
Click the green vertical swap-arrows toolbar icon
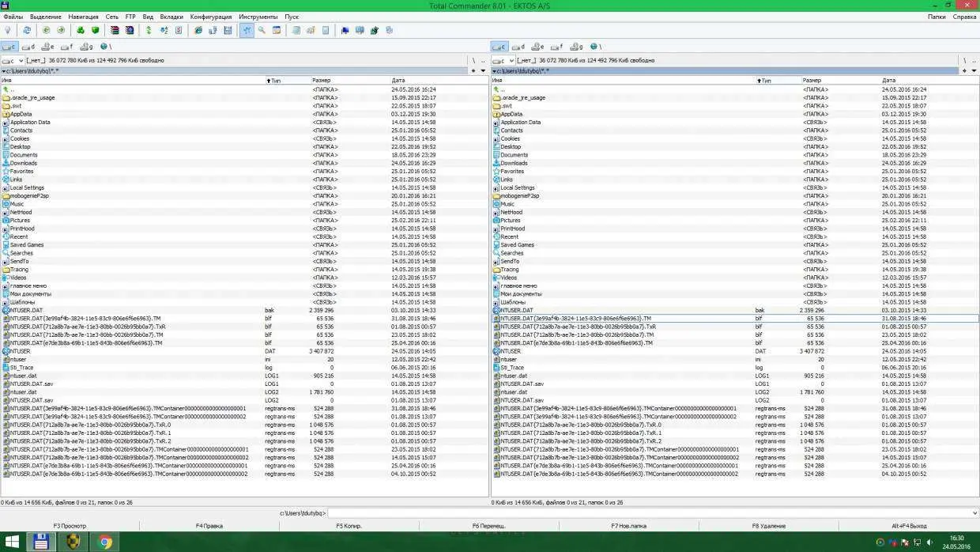click(x=149, y=30)
